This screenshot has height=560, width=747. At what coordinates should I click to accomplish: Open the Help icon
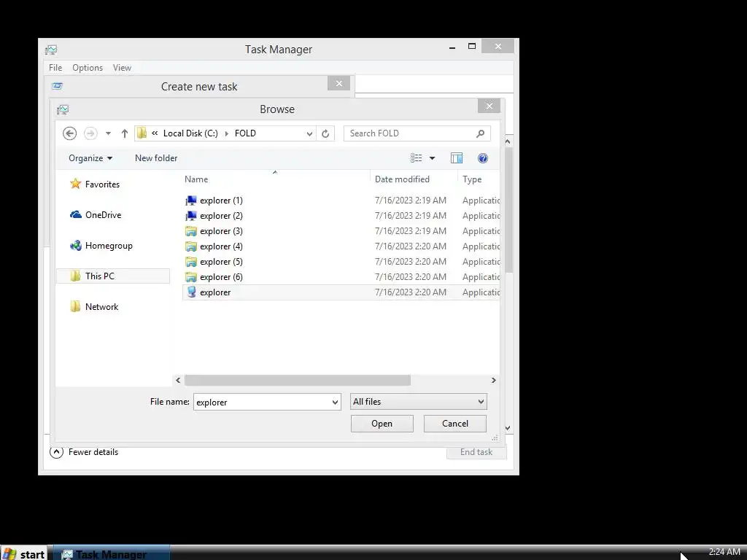pyautogui.click(x=483, y=158)
